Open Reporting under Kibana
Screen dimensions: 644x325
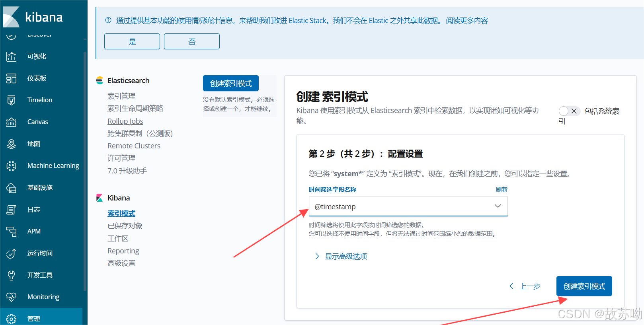click(x=123, y=251)
